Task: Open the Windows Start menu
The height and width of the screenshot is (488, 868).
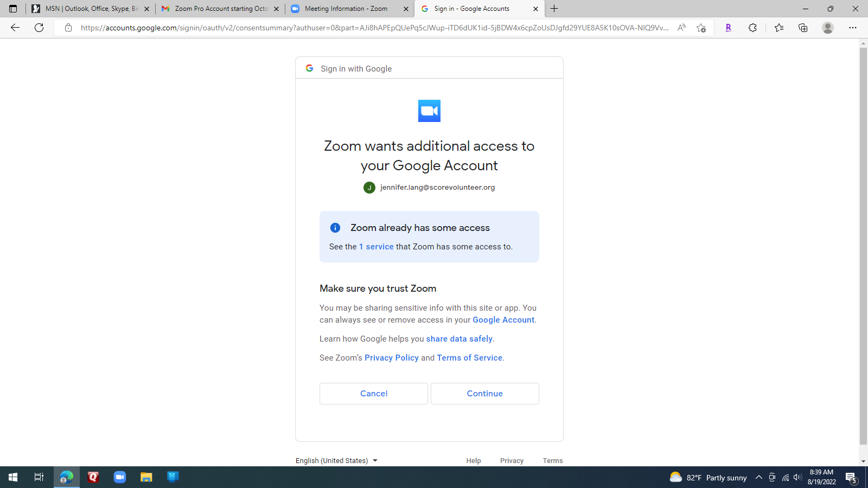Action: pos(13,477)
